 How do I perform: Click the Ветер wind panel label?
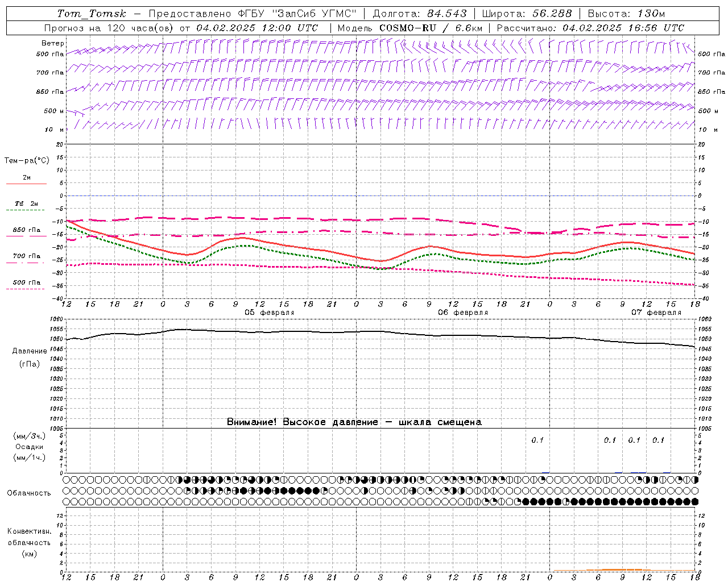(53, 43)
